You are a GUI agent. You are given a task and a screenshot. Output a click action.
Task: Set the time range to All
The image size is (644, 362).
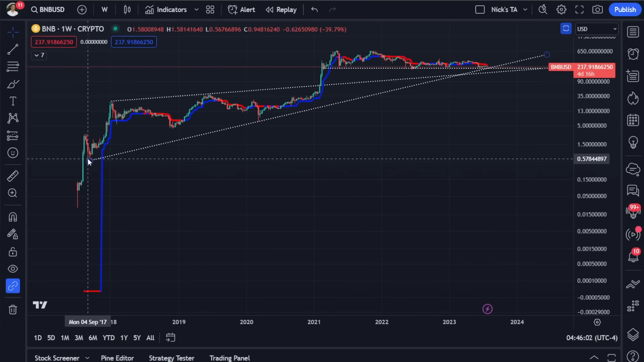pyautogui.click(x=150, y=338)
